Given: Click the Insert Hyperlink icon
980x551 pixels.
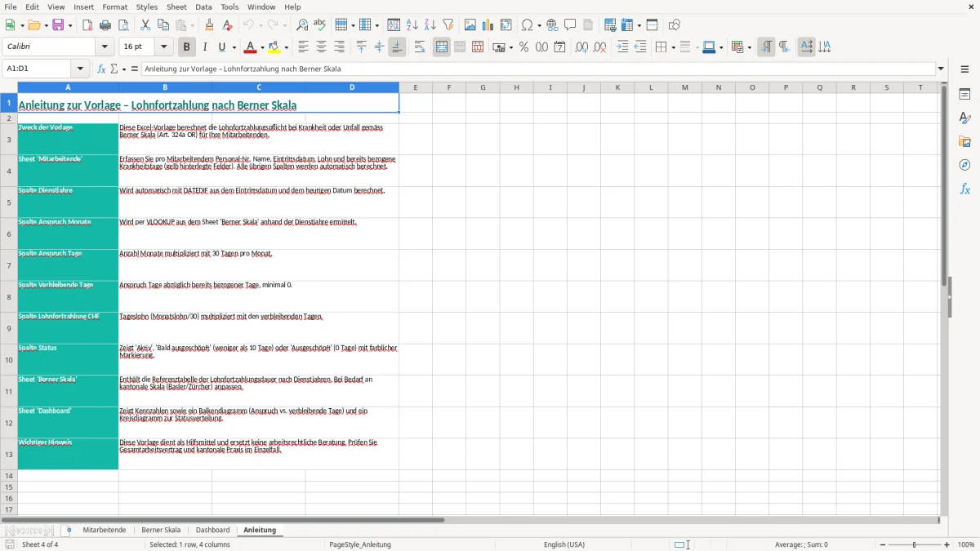Looking at the screenshot, I should click(552, 25).
